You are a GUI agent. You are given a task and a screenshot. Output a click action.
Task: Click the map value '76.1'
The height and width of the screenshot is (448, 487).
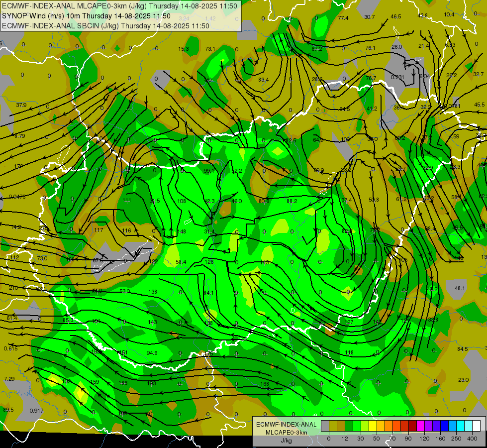pos(370,48)
